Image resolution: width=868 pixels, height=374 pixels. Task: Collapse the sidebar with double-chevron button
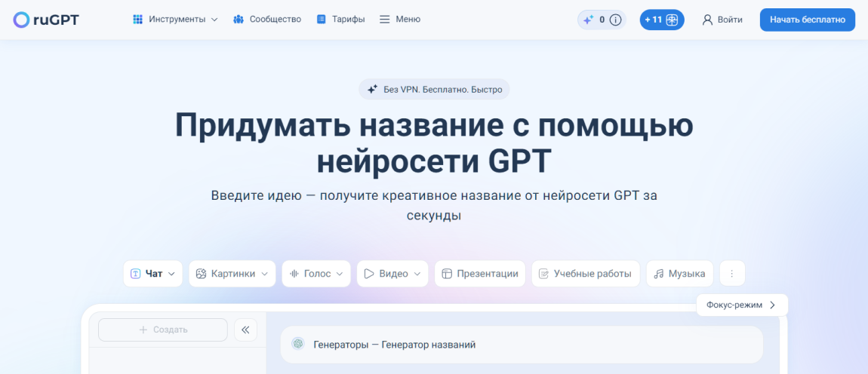pos(246,330)
